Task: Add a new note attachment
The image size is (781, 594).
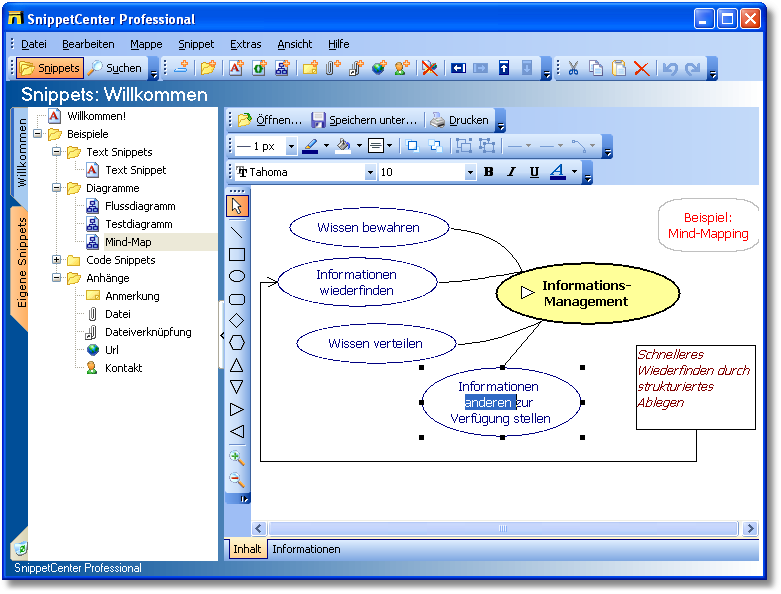Action: 310,68
